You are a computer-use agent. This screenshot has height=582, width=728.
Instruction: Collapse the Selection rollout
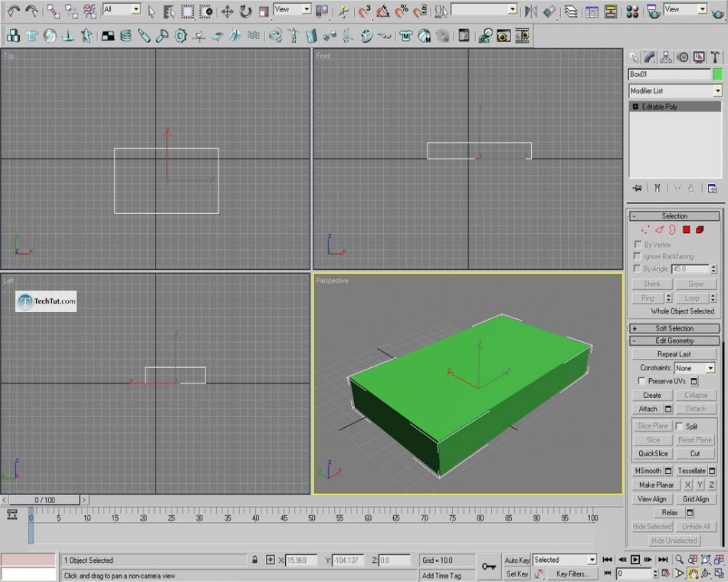[x=674, y=216]
